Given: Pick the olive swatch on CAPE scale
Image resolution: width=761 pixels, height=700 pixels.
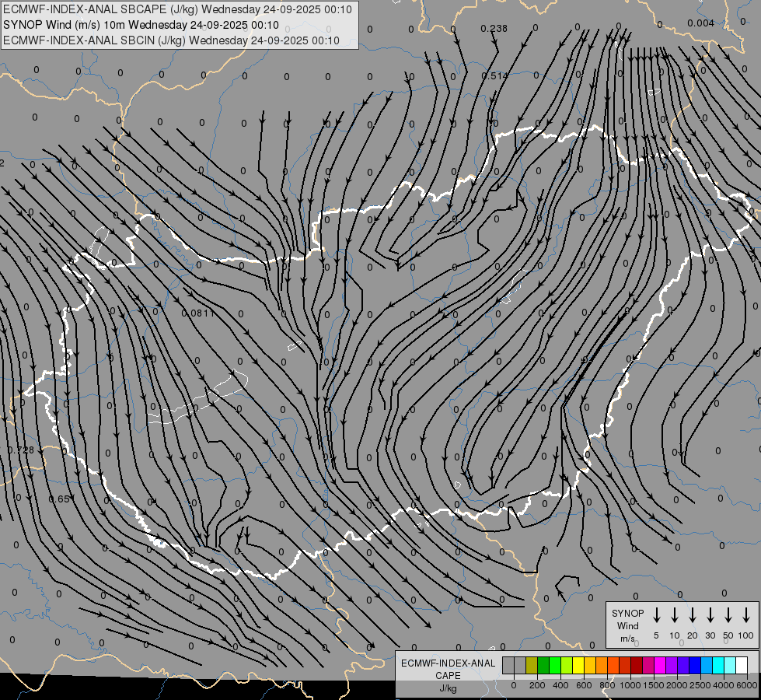Looking at the screenshot, I should click(x=532, y=665).
